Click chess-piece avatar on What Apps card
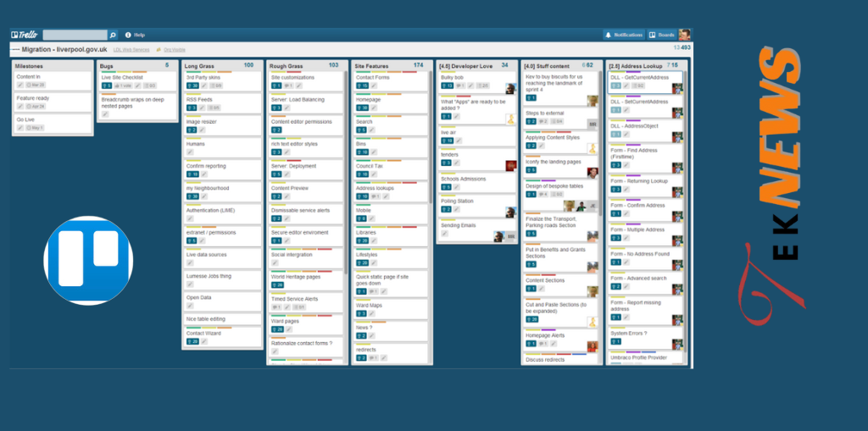The height and width of the screenshot is (431, 868). (511, 119)
